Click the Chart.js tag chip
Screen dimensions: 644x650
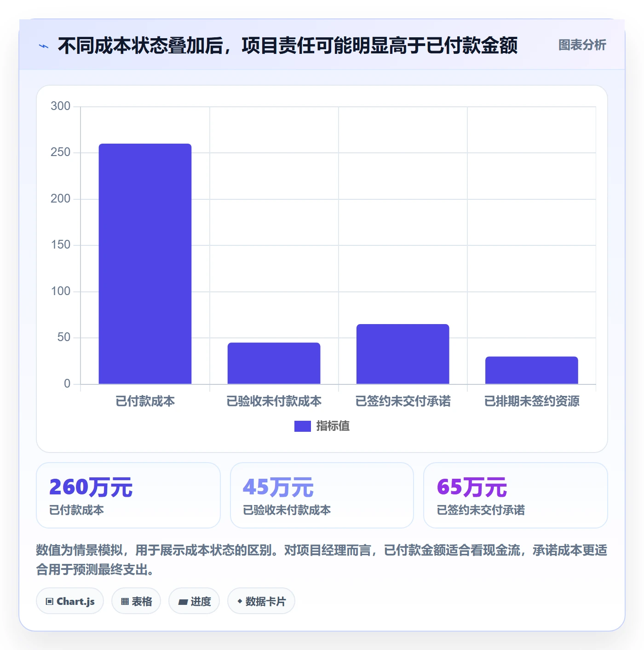click(x=70, y=601)
